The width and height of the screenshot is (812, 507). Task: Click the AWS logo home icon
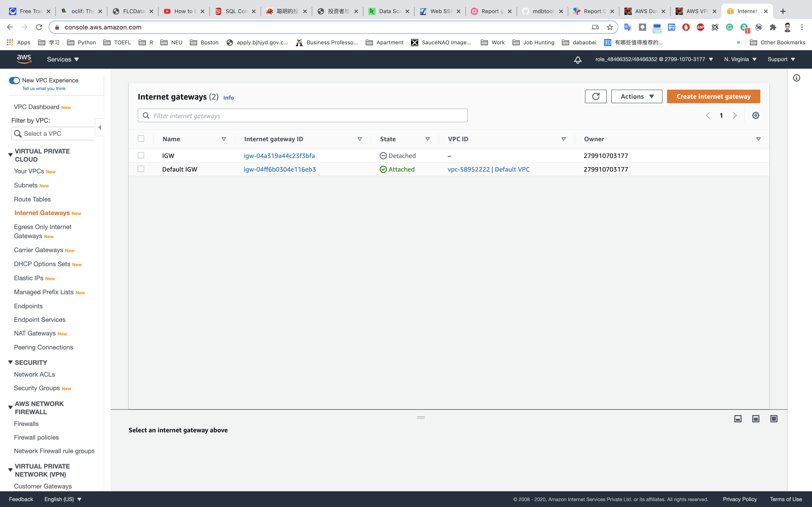(x=24, y=59)
